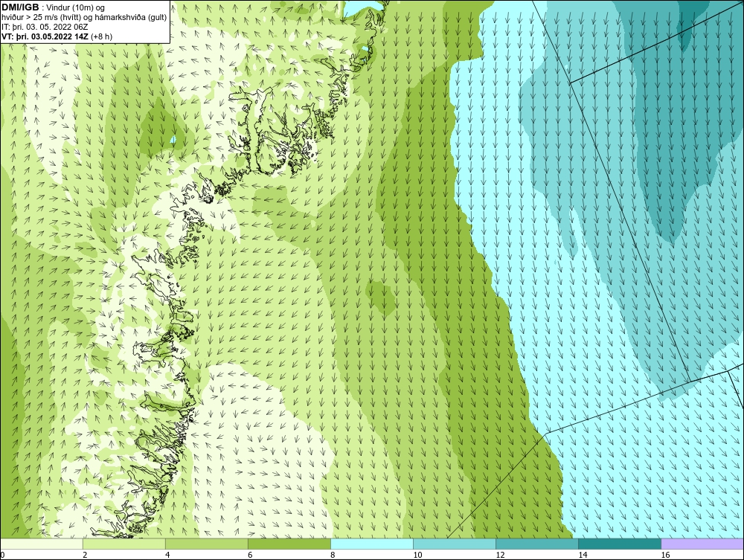
Task: Select the 4–6 m/s green legend swatch
Action: pyautogui.click(x=207, y=544)
